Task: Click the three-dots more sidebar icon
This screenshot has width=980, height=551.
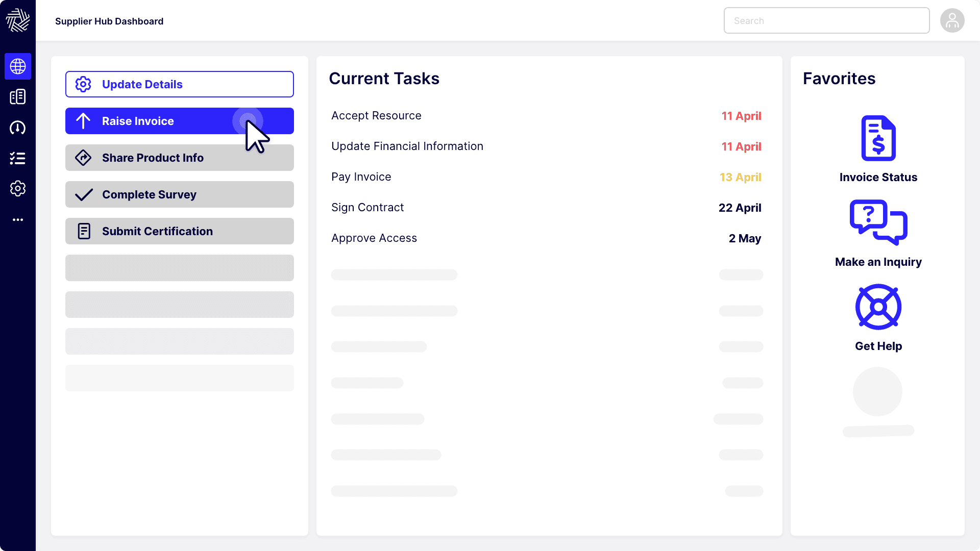Action: (18, 220)
